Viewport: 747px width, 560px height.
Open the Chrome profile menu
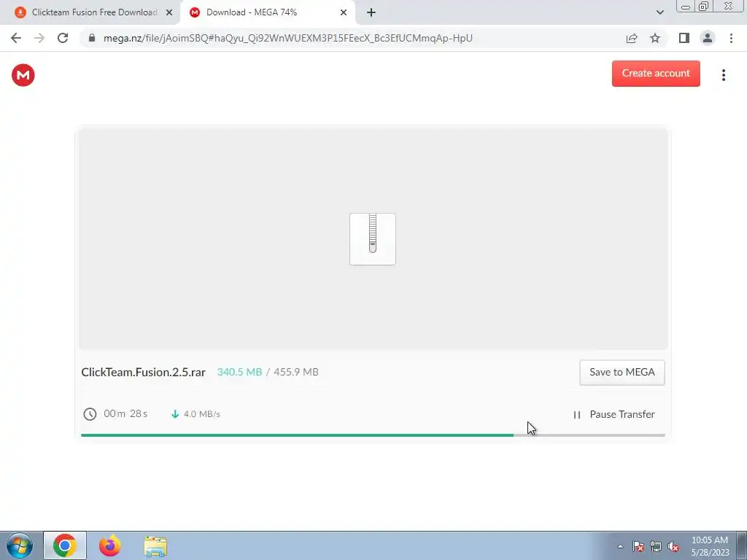pos(708,38)
